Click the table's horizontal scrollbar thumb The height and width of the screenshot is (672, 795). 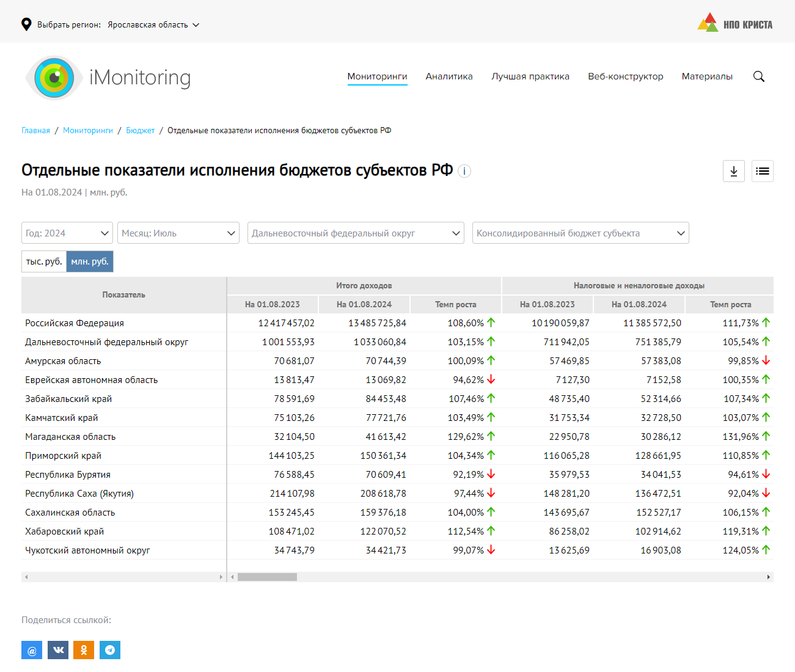coord(267,577)
